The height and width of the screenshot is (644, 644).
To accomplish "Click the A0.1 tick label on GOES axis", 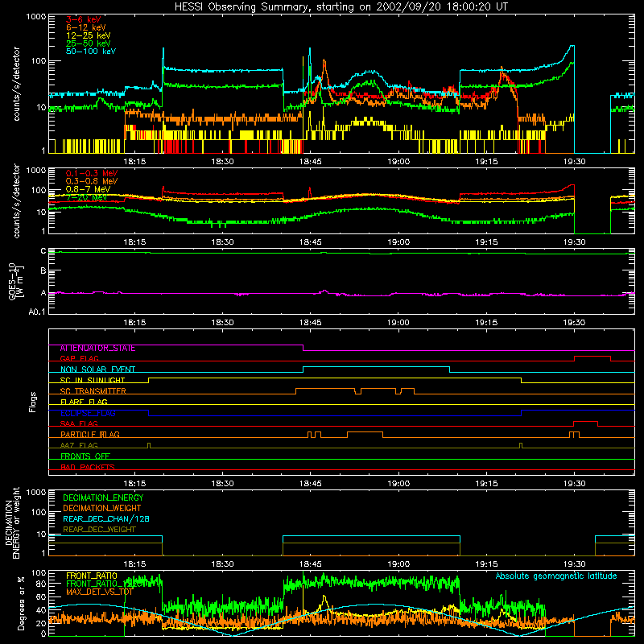I will (37, 312).
